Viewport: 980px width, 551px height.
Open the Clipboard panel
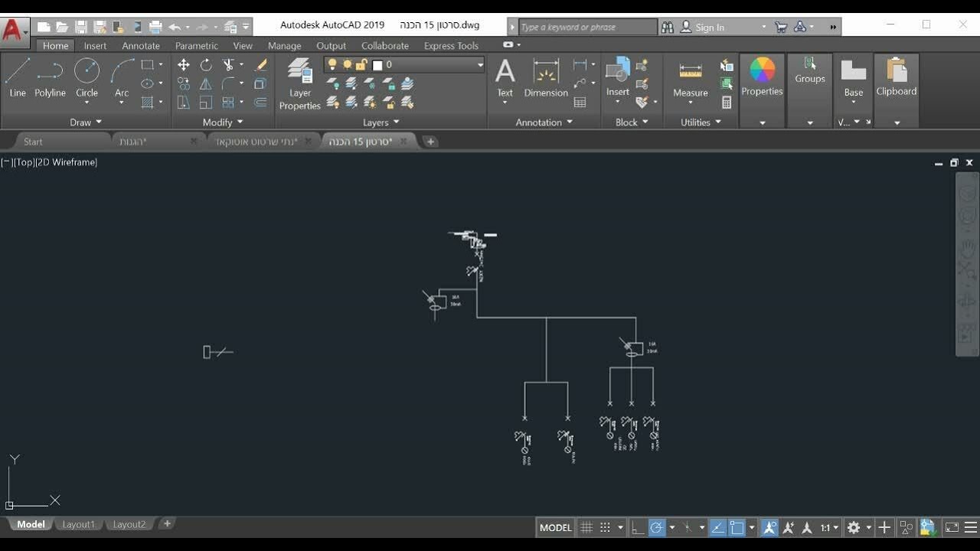[897, 90]
